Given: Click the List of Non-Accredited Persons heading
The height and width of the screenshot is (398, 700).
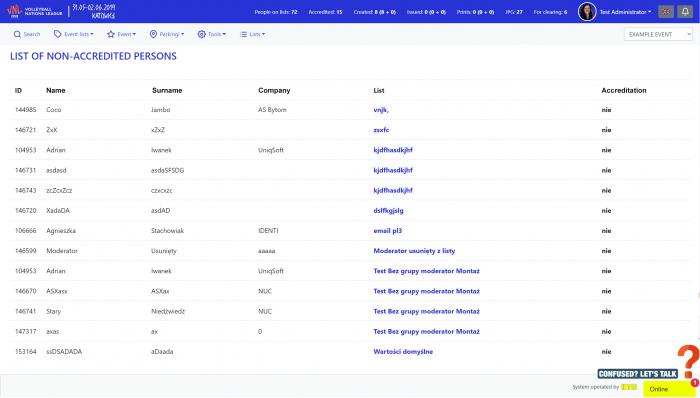Looking at the screenshot, I should 93,56.
